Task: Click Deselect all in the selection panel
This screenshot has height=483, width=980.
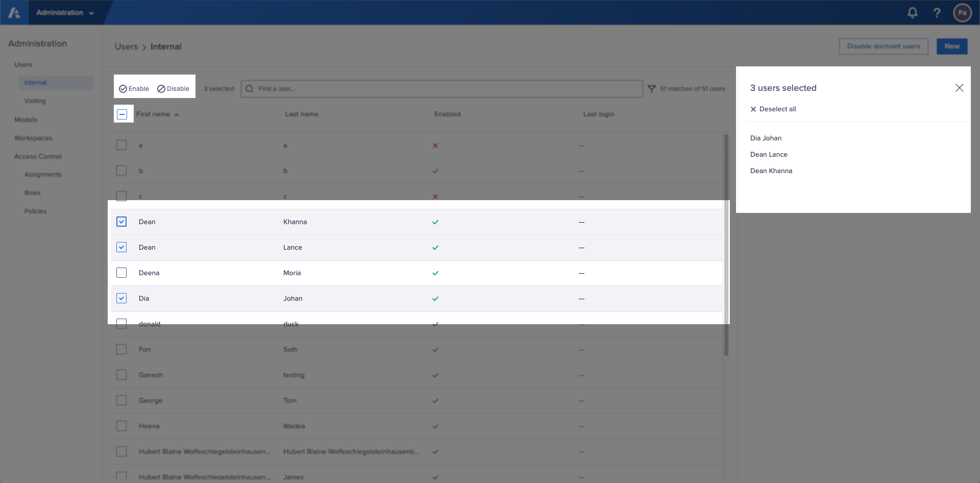Action: click(773, 109)
